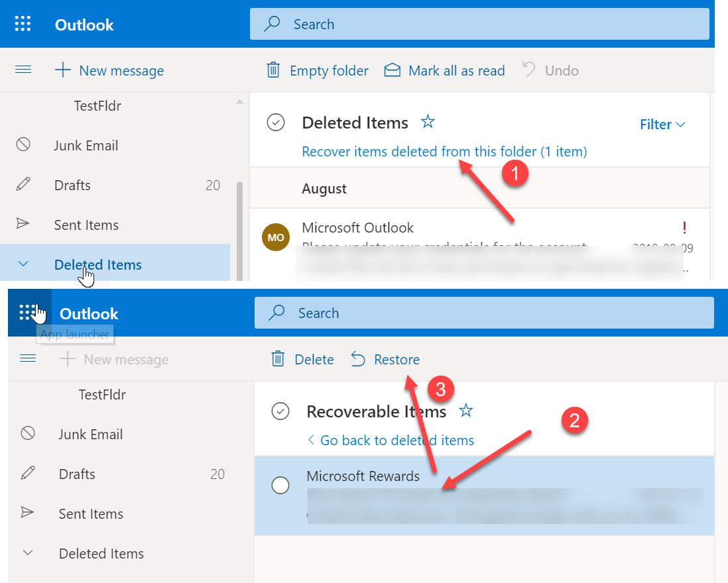Click Outlook brand title in bottom window

[x=89, y=313]
